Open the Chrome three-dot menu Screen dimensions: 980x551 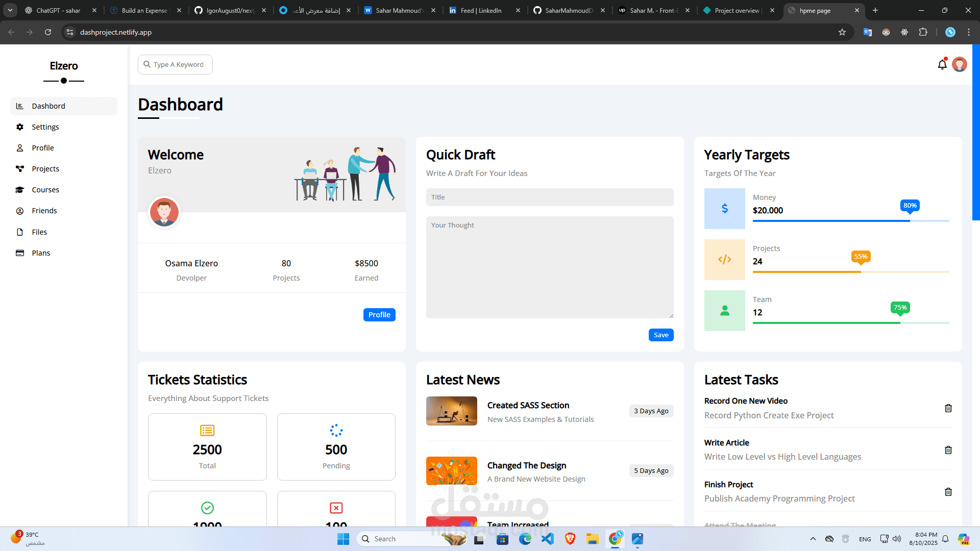[x=969, y=32]
